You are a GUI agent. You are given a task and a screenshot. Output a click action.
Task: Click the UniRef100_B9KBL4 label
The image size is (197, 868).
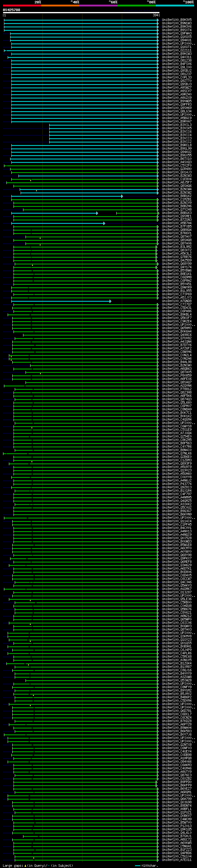click(177, 314)
